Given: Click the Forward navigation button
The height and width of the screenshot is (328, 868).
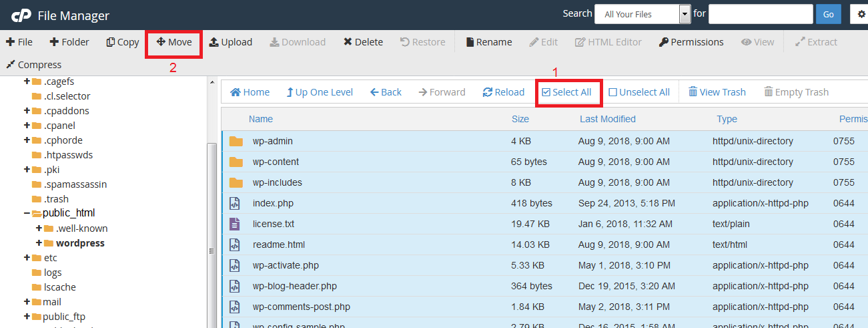Looking at the screenshot, I should pyautogui.click(x=442, y=92).
